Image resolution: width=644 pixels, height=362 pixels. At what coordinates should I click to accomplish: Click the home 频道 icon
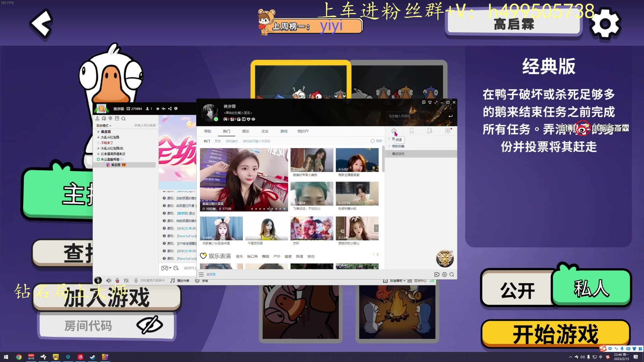[x=394, y=131]
